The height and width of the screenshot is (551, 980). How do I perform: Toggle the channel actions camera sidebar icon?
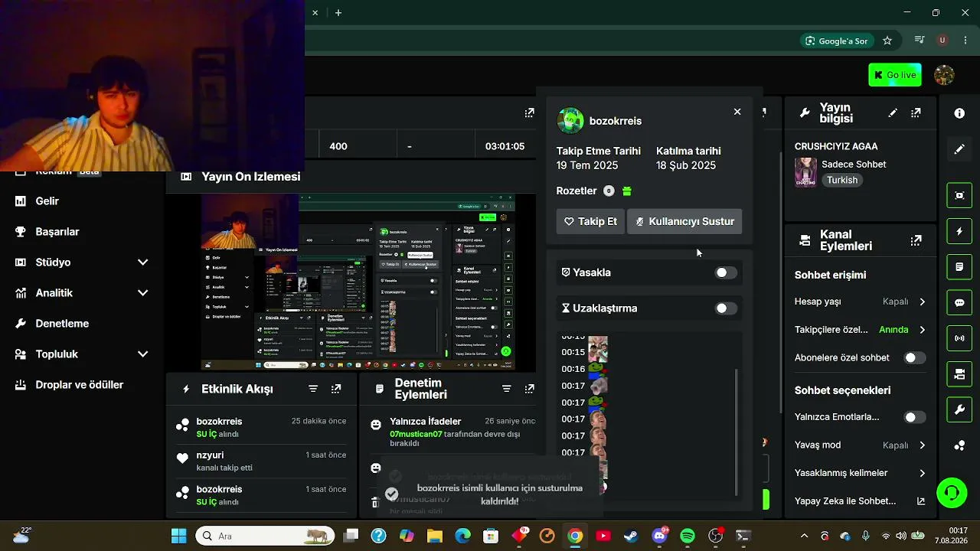click(959, 374)
